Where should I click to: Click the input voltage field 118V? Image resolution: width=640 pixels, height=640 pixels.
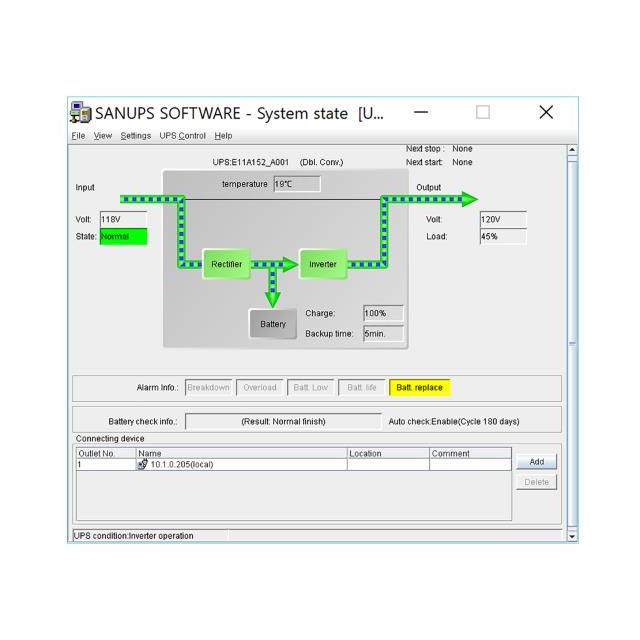point(123,219)
